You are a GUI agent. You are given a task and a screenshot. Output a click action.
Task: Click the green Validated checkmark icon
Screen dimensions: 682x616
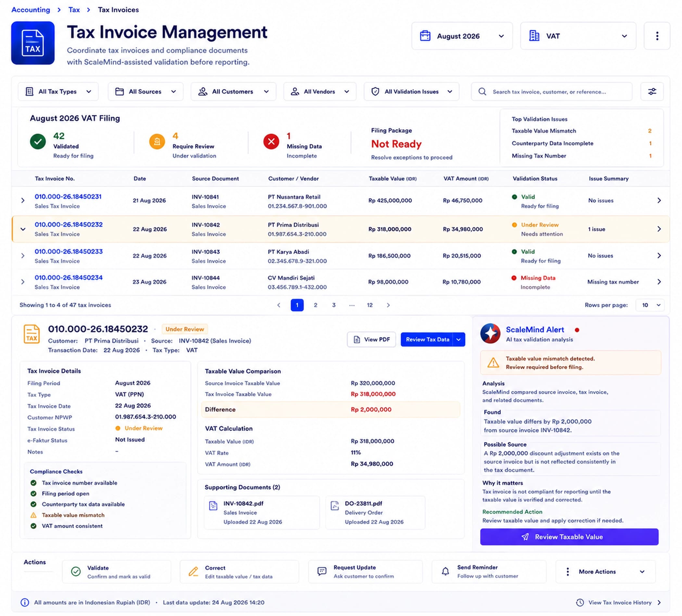pyautogui.click(x=38, y=141)
